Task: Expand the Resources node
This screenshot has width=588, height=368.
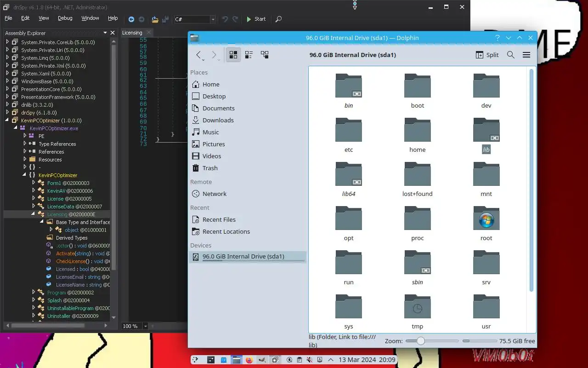Action: pyautogui.click(x=25, y=159)
